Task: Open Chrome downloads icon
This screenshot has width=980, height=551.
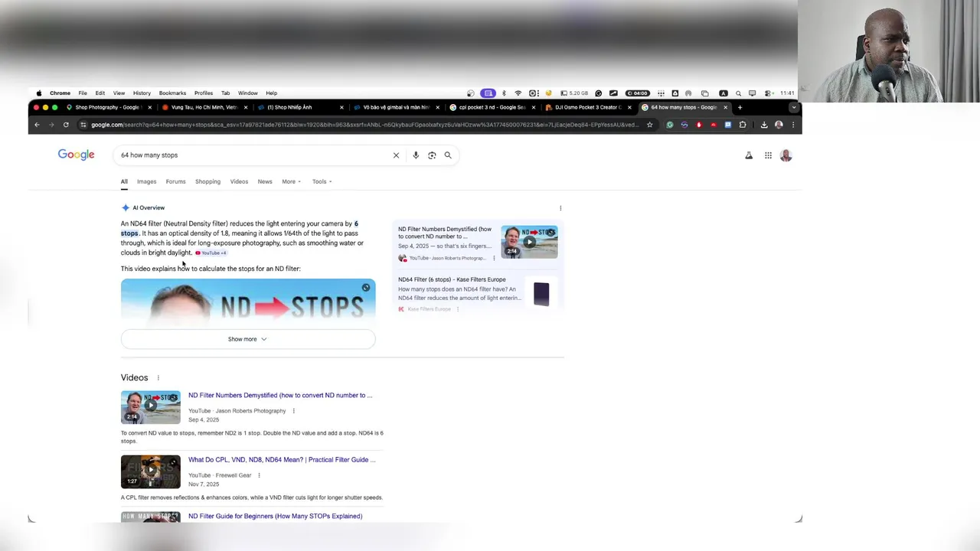Action: click(x=764, y=125)
